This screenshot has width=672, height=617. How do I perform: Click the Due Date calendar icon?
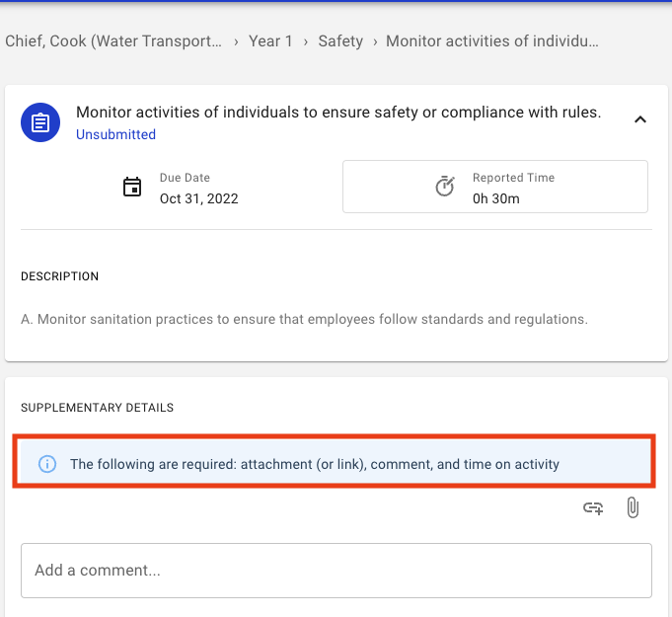click(132, 187)
